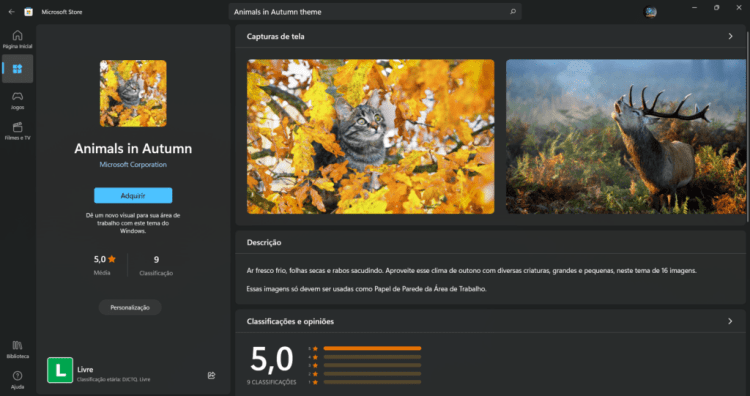Click the Personalização category tag
The width and height of the screenshot is (750, 396).
pos(130,308)
